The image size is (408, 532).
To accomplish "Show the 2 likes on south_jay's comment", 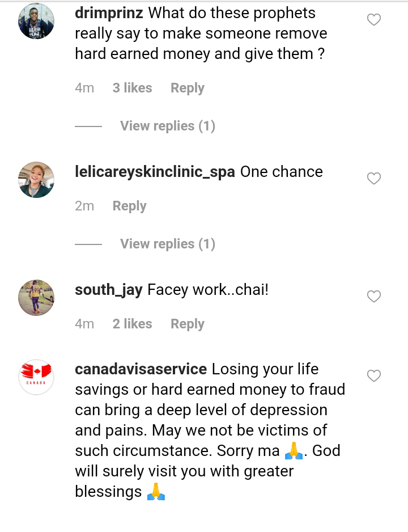I will 132,324.
